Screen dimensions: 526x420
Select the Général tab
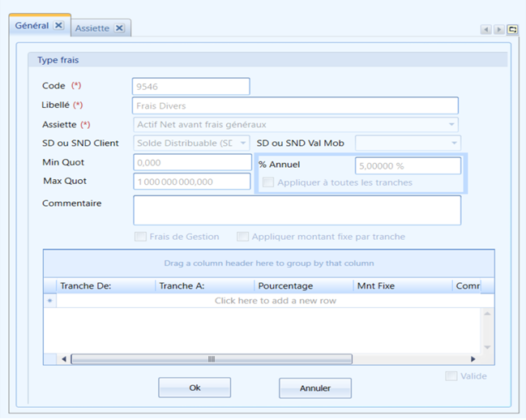(x=32, y=25)
